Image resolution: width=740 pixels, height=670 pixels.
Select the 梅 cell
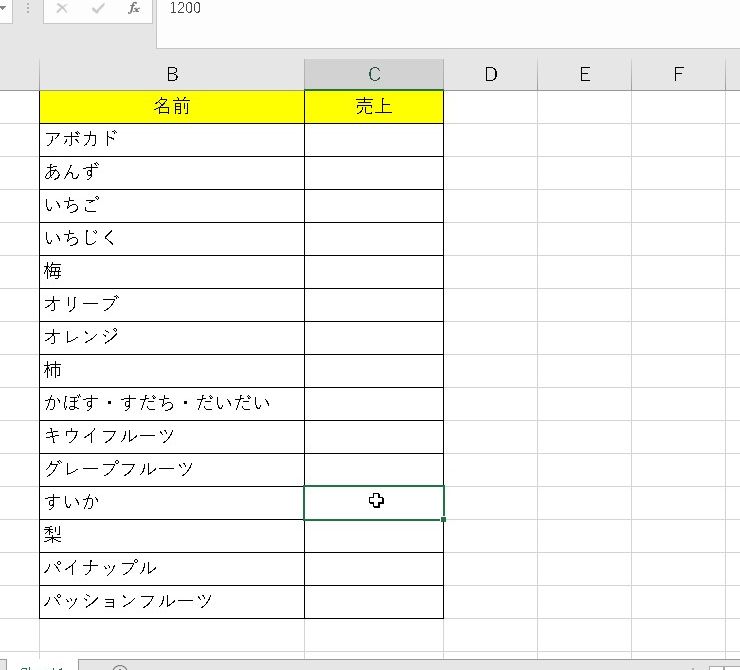(172, 272)
